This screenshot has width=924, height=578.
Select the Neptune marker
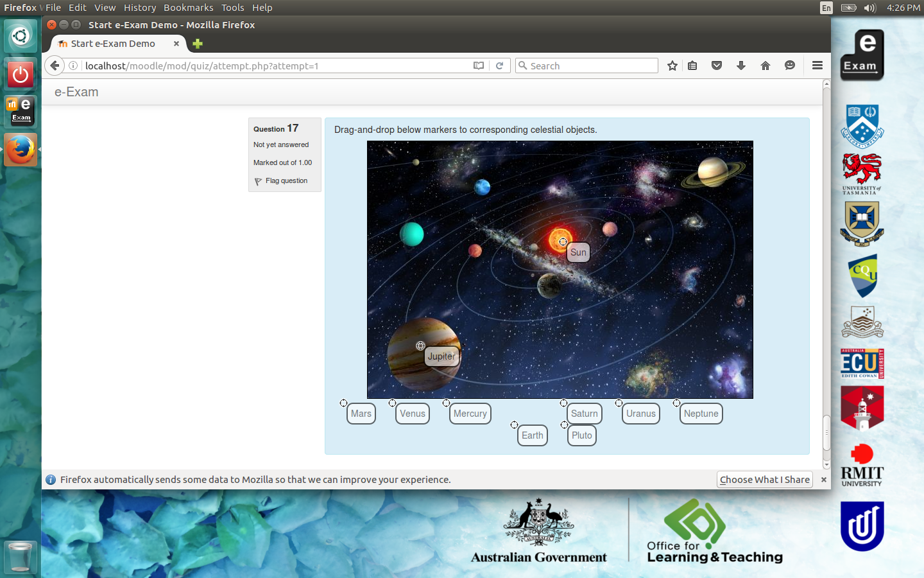(701, 414)
